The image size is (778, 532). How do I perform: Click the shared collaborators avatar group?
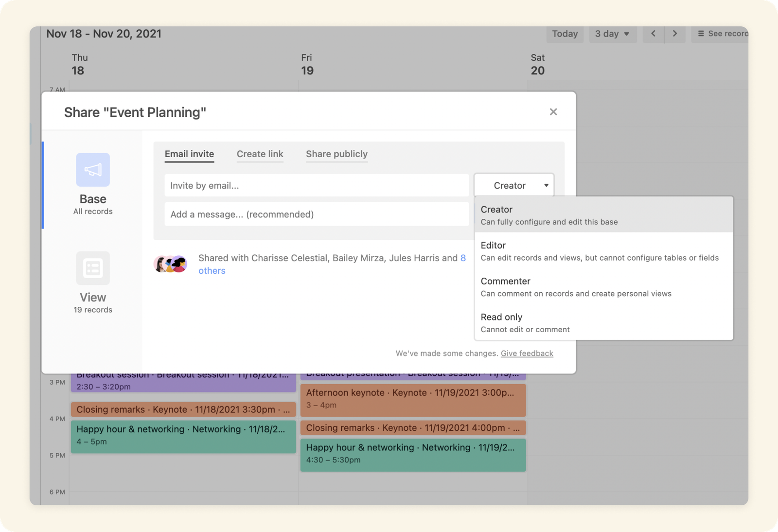171,264
